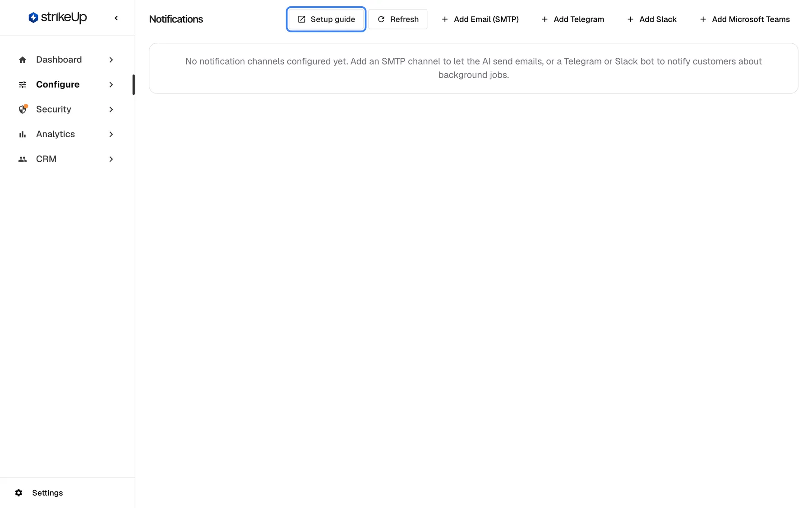Click the Settings gear icon
The height and width of the screenshot is (508, 812).
pos(18,493)
